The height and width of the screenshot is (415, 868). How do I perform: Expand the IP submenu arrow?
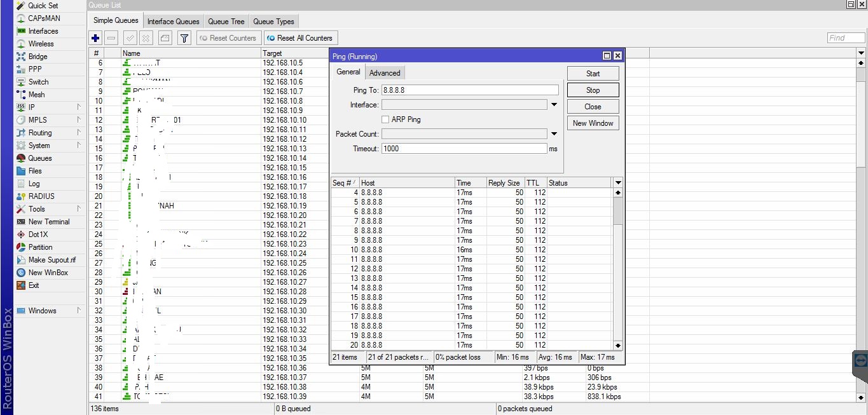click(x=79, y=107)
